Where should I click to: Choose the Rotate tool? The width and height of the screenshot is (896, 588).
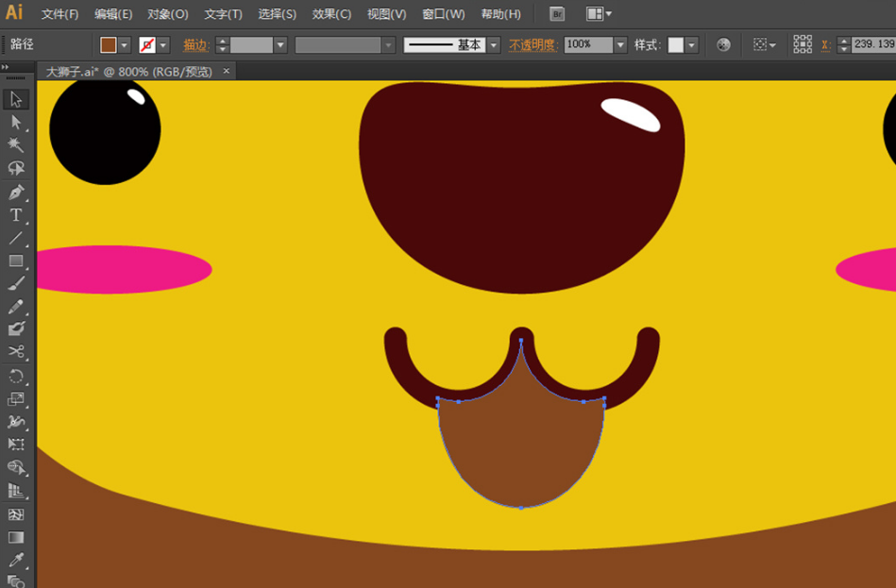[16, 376]
